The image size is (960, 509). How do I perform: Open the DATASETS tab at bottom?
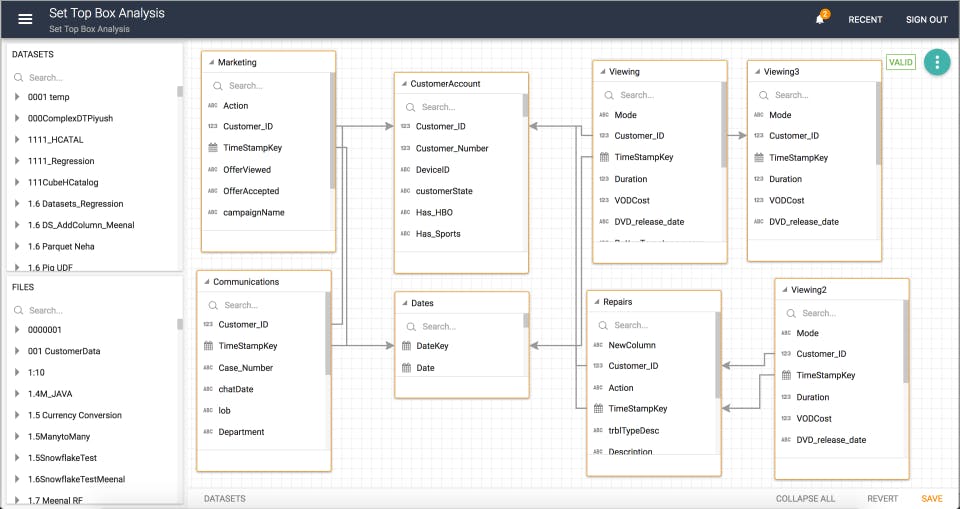coord(225,499)
